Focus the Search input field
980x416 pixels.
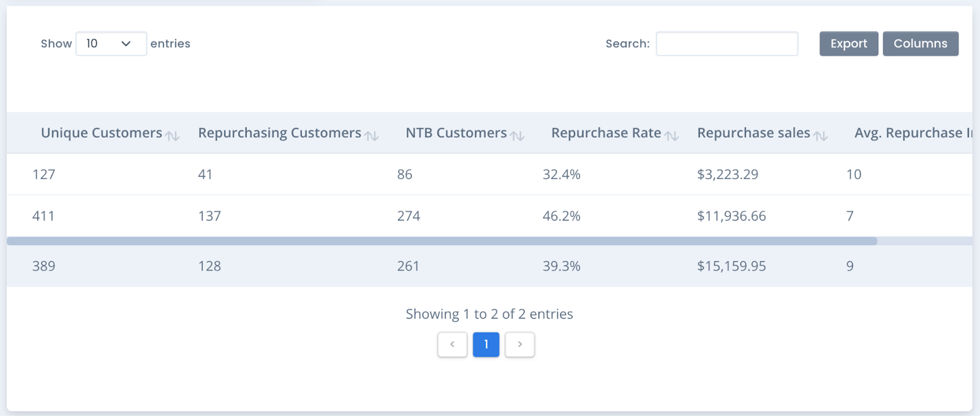click(726, 43)
